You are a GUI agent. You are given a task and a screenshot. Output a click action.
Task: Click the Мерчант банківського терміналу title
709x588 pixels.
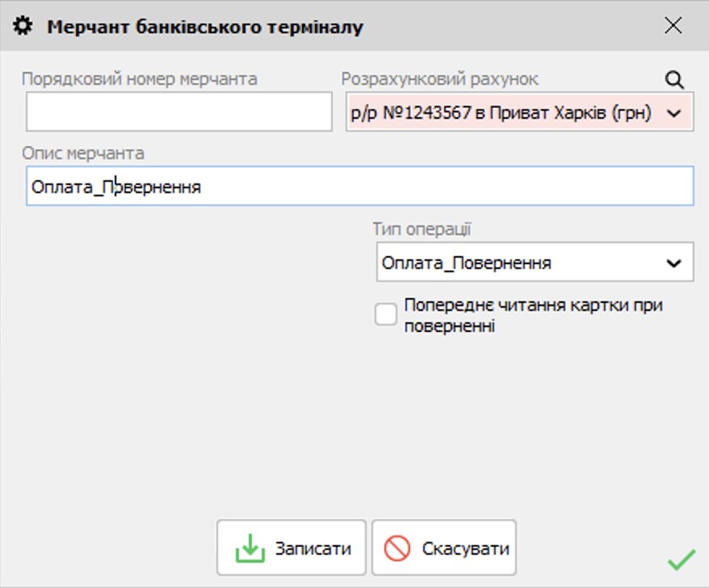205,27
